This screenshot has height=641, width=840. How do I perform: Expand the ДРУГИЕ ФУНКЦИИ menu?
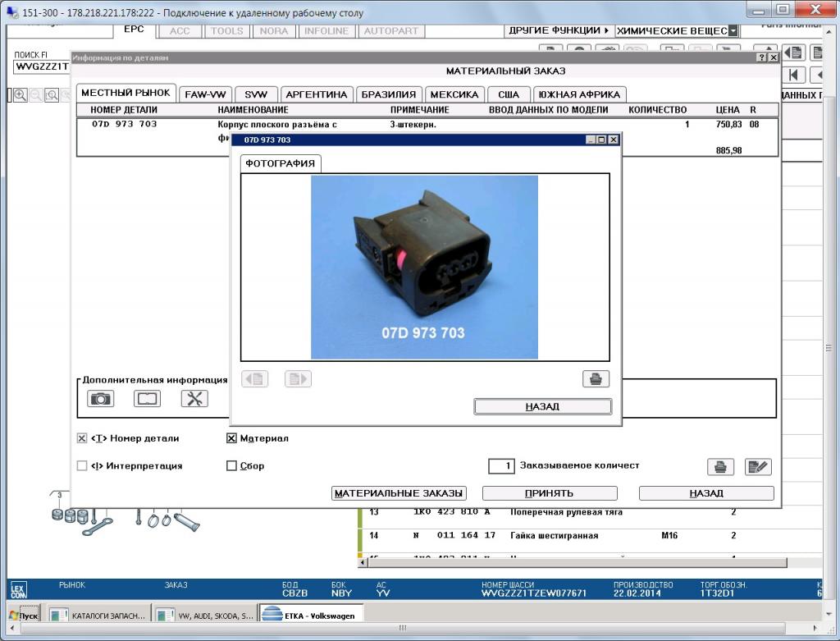[x=558, y=30]
